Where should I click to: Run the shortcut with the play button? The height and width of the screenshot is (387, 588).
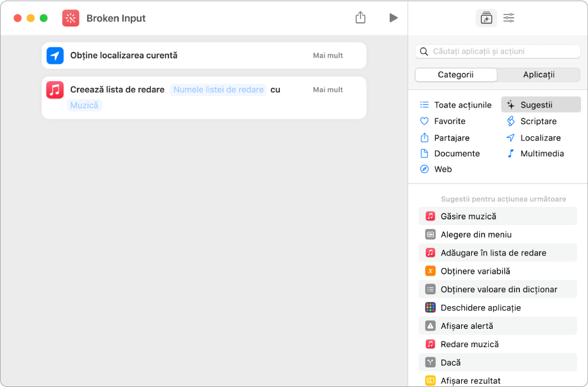pos(393,18)
